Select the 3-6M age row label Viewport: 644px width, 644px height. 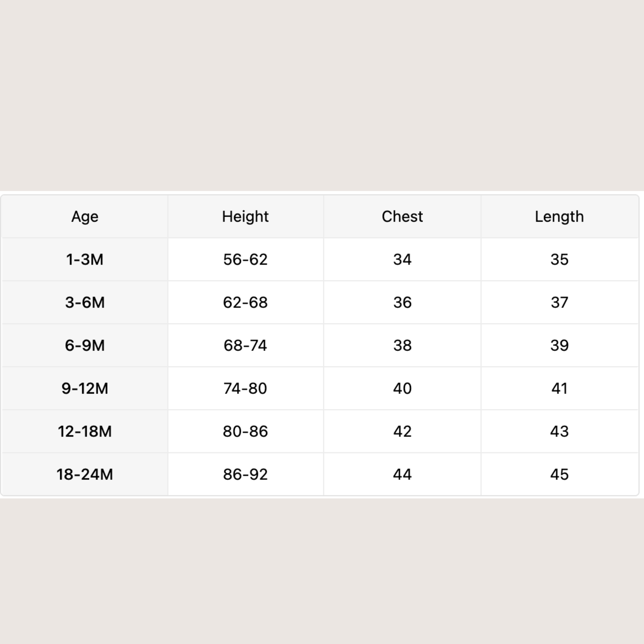(x=85, y=302)
